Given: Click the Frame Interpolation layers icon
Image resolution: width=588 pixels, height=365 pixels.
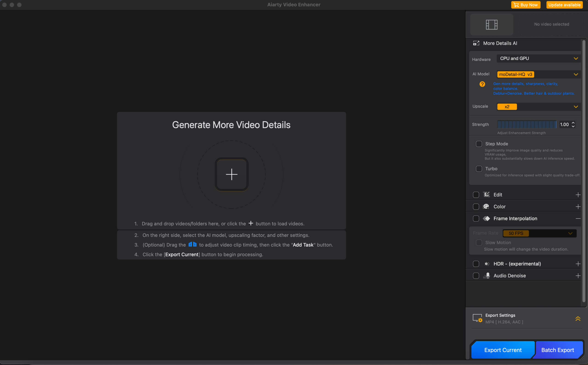Looking at the screenshot, I should pyautogui.click(x=486, y=218).
